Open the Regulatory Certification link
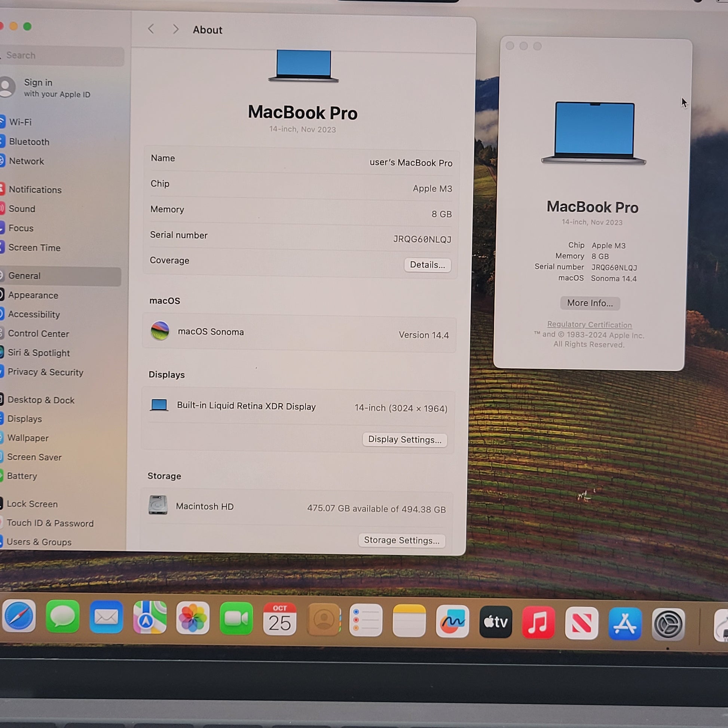The height and width of the screenshot is (728, 728). 589,324
